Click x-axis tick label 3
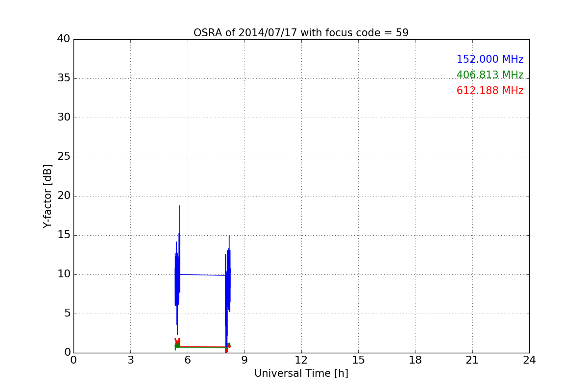The width and height of the screenshot is (588, 392). 130,360
